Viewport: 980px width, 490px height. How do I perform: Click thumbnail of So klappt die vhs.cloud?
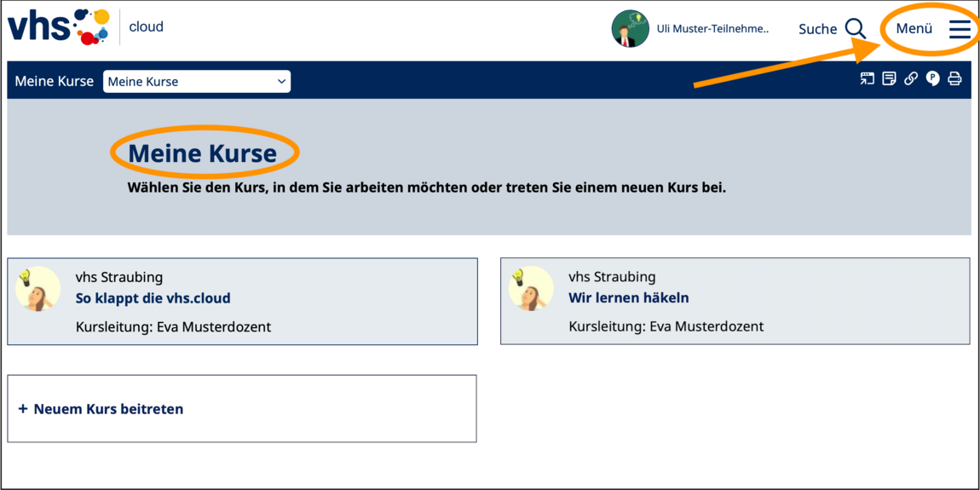pyautogui.click(x=38, y=288)
